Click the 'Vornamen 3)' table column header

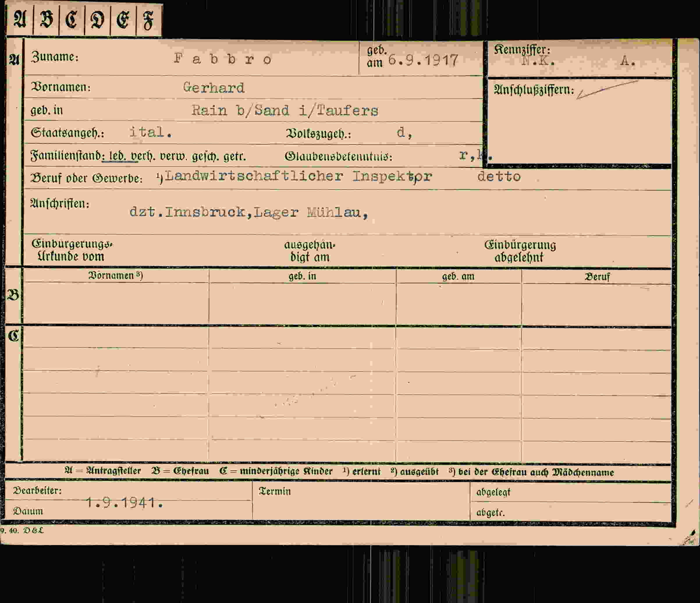click(x=116, y=275)
